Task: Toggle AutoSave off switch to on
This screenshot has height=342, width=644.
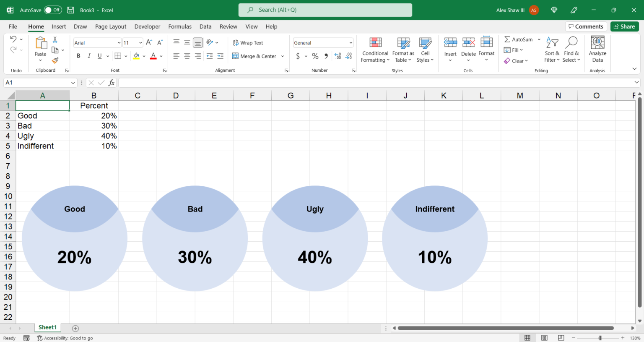Action: pos(52,10)
